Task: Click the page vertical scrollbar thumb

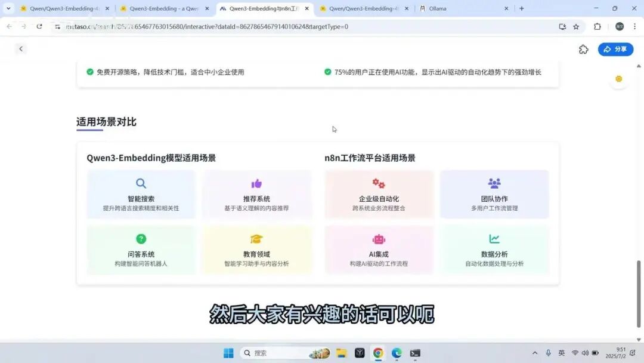Action: 639,294
